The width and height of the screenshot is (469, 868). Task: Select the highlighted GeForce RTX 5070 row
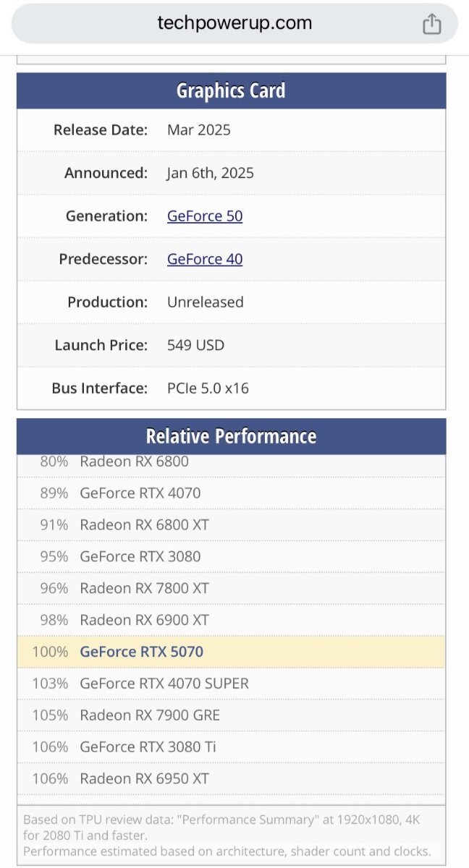tap(232, 652)
